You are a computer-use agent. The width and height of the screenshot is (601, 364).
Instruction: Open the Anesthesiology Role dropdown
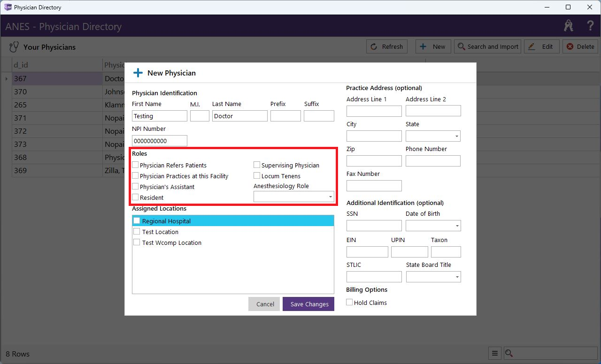point(294,197)
